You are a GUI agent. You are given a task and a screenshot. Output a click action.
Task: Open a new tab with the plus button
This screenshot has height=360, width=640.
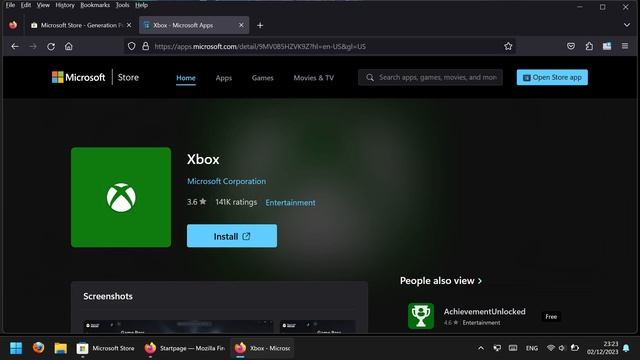click(x=260, y=25)
